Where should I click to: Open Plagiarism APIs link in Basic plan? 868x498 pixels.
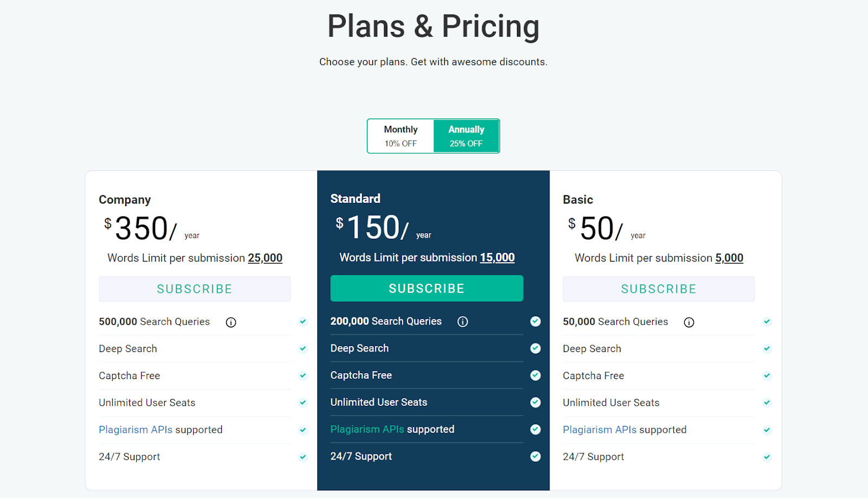600,430
